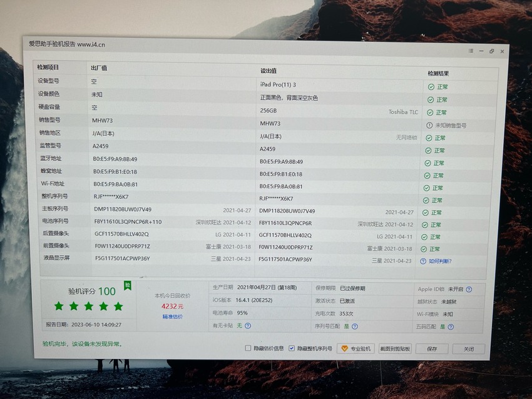Click factory cellular address B0:E5:F9:B1:E0:18
532x399 pixels.
[115, 172]
